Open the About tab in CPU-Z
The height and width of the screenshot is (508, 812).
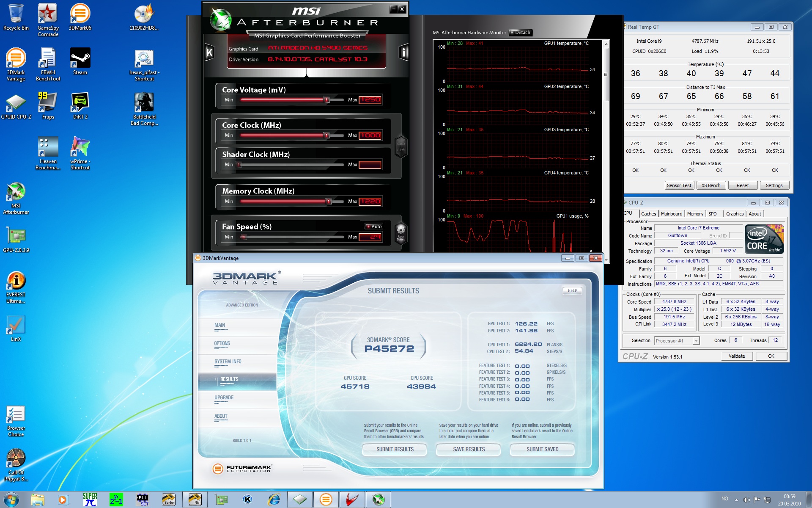pos(755,214)
